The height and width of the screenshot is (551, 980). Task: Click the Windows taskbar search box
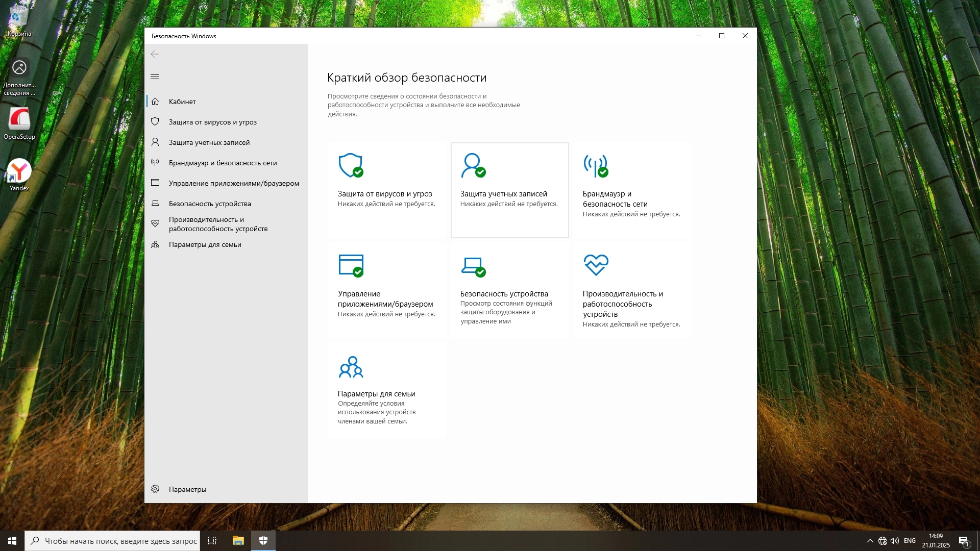coord(113,541)
